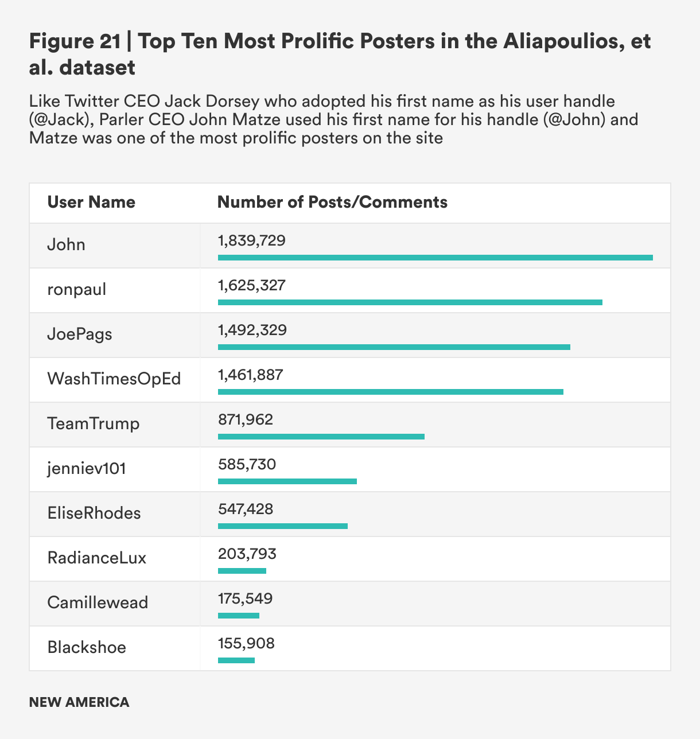Select the WashTimesOpEd row label
The height and width of the screenshot is (739, 700).
pos(114,379)
